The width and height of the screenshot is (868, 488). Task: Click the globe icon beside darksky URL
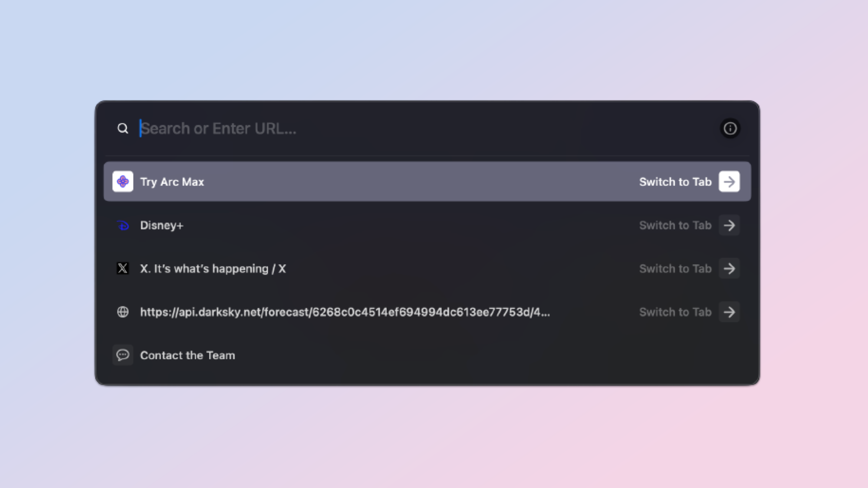(123, 312)
